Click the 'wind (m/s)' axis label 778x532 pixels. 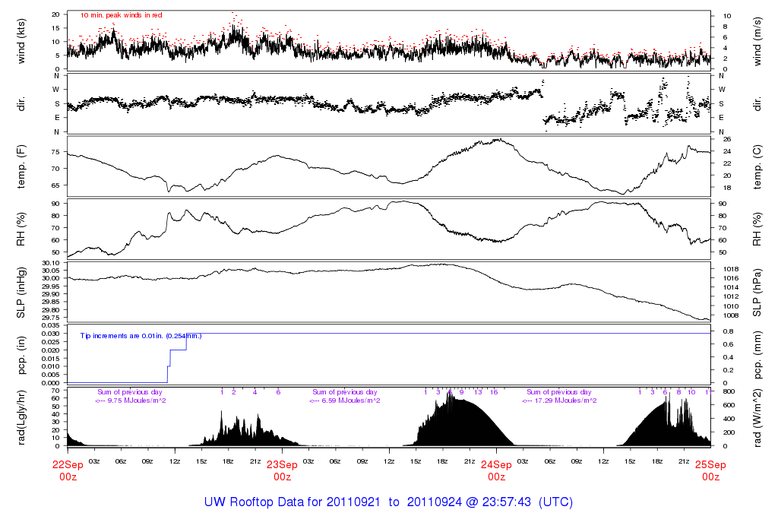[x=757, y=41]
